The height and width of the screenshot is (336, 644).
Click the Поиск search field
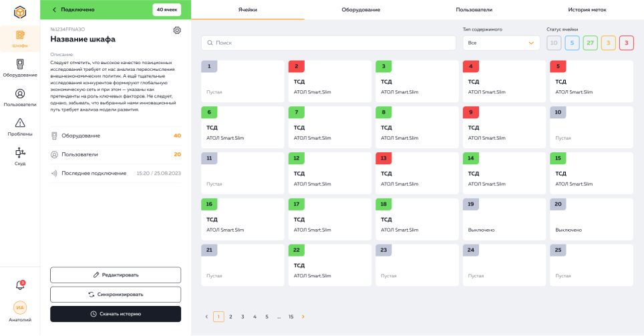(328, 43)
